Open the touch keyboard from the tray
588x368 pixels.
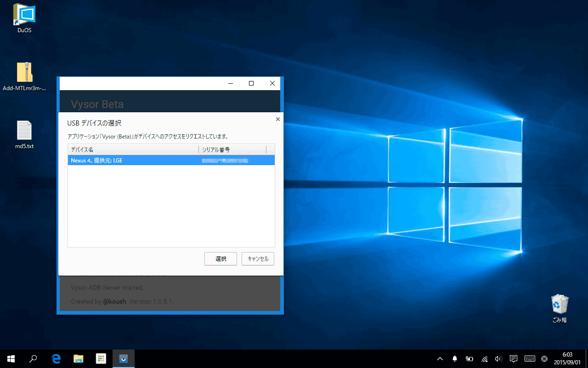click(529, 359)
